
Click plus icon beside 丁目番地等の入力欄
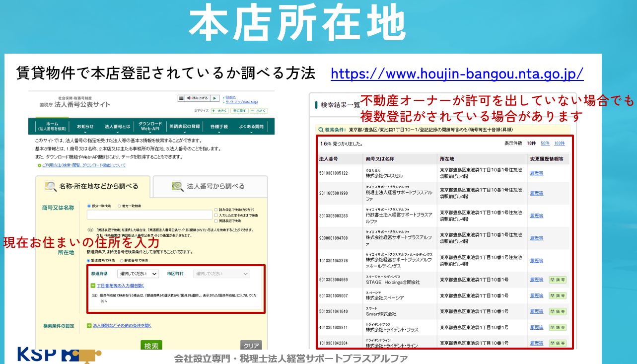click(93, 286)
